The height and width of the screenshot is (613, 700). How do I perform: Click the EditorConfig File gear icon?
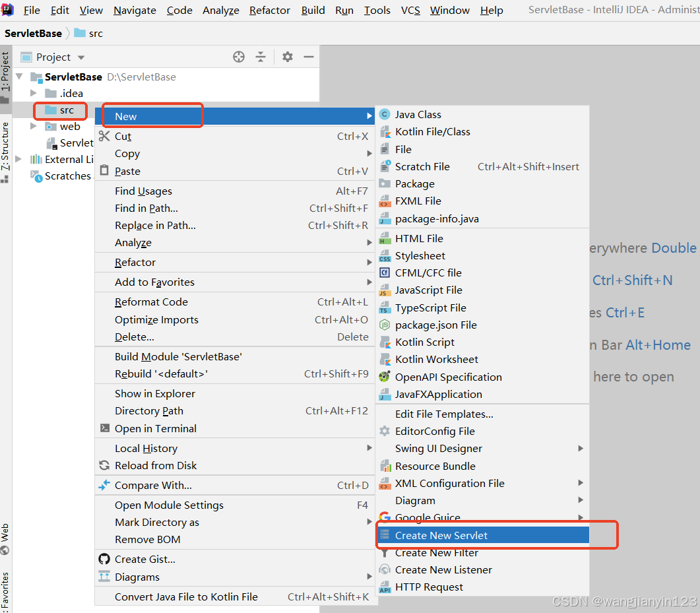pyautogui.click(x=385, y=432)
